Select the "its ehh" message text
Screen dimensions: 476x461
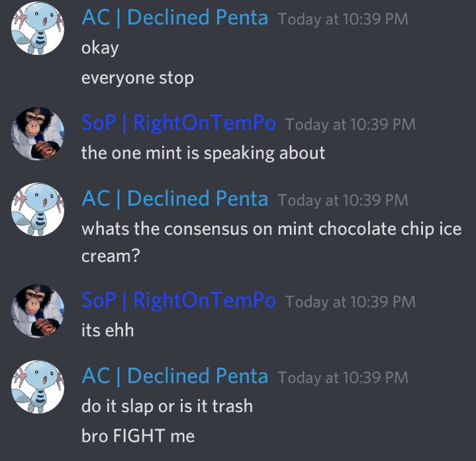[x=107, y=330]
